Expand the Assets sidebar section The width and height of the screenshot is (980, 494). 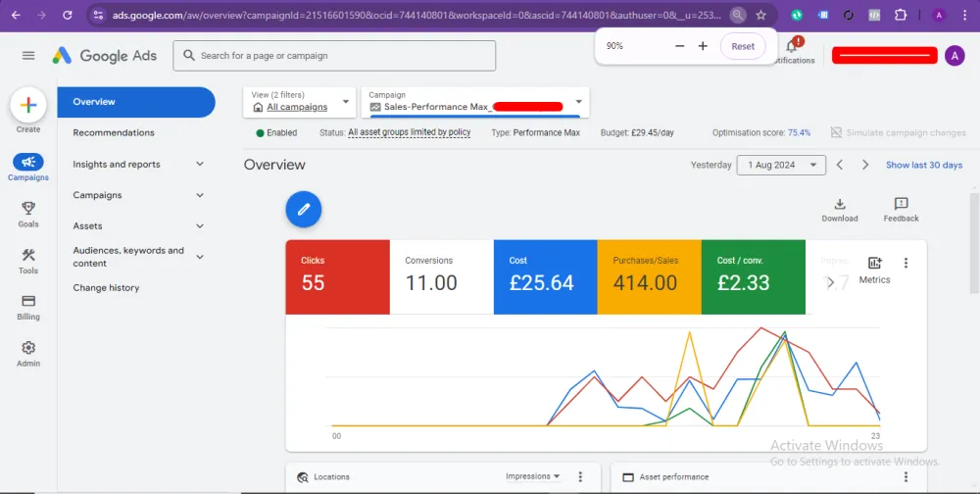(199, 225)
